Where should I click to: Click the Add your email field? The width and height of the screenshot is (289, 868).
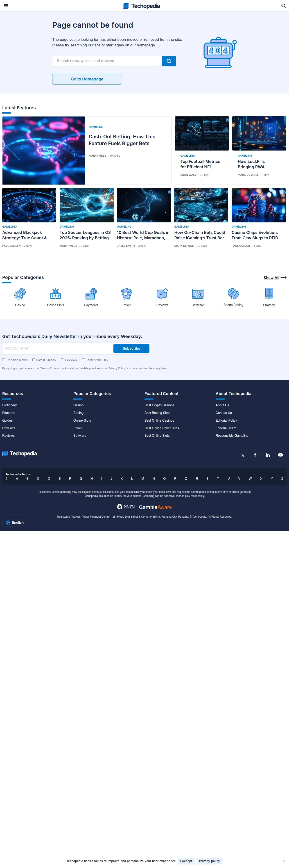coord(58,348)
